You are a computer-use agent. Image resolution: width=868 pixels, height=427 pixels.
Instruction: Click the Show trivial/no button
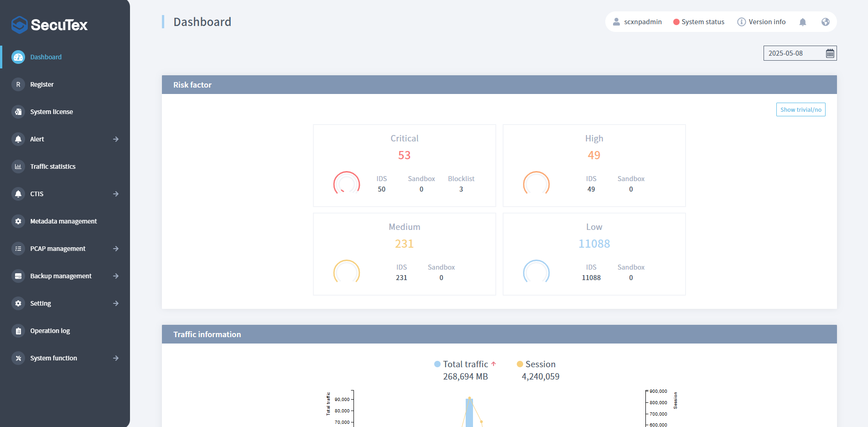[801, 109]
